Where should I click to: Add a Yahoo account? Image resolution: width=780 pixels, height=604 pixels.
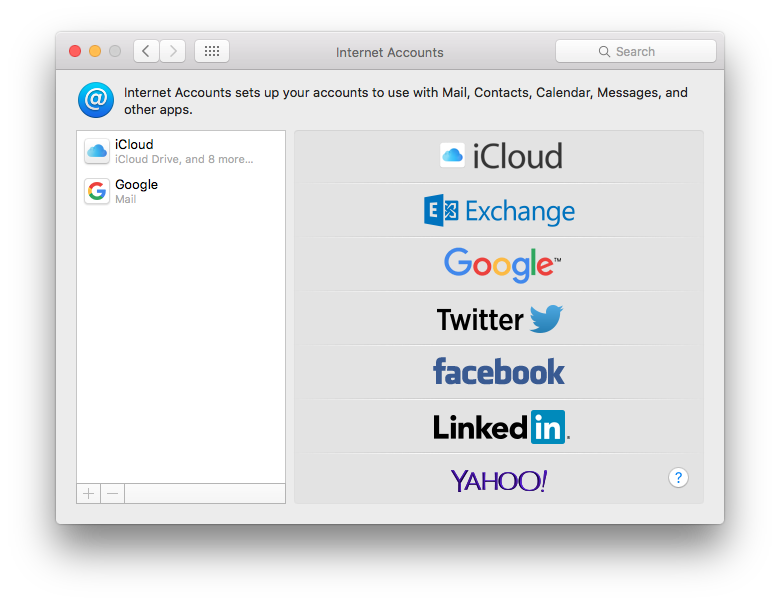[499, 481]
